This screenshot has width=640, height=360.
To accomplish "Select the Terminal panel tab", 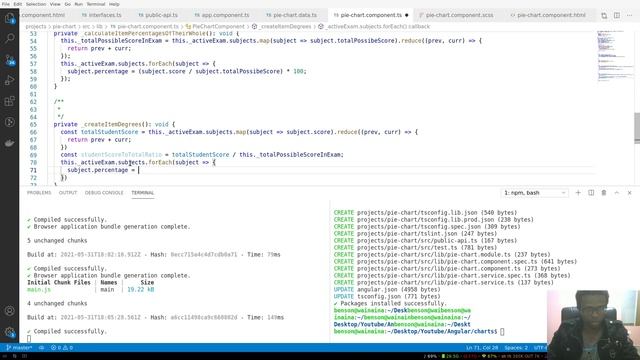I will click(143, 193).
